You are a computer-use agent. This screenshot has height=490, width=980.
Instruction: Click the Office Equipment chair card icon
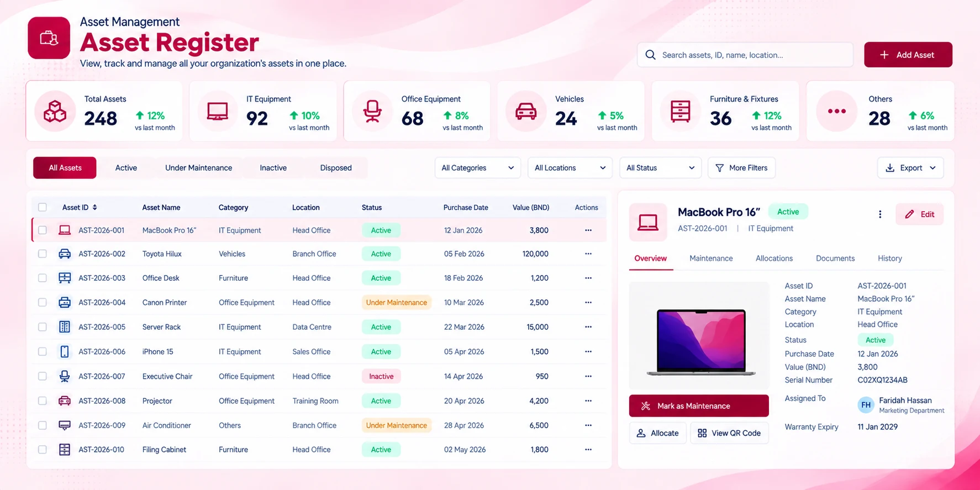[x=372, y=112]
